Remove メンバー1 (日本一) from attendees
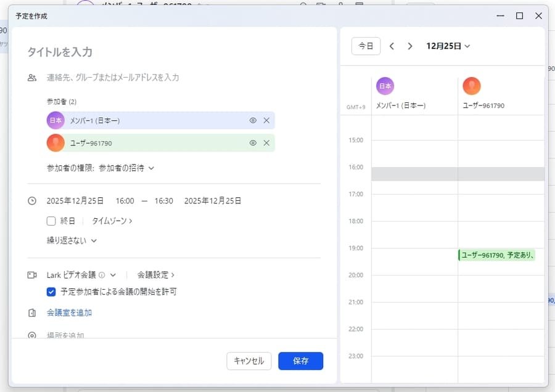The height and width of the screenshot is (392, 555). pos(266,121)
